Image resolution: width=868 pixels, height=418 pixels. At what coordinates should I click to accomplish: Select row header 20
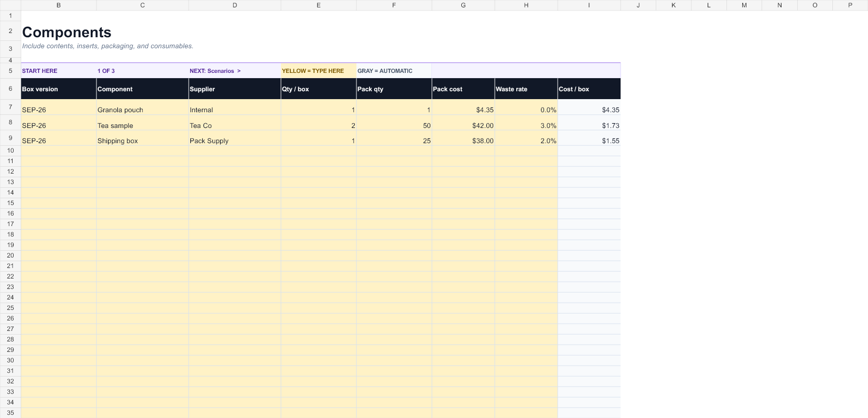point(10,255)
